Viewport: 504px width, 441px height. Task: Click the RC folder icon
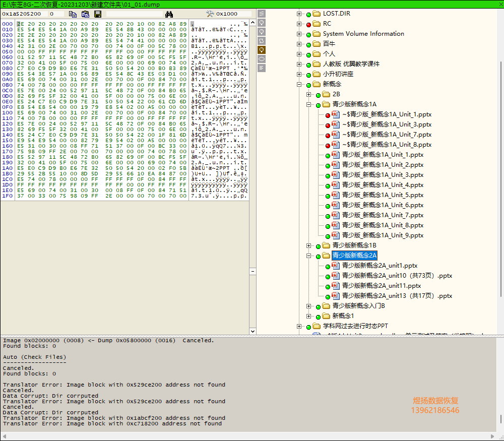(317, 24)
